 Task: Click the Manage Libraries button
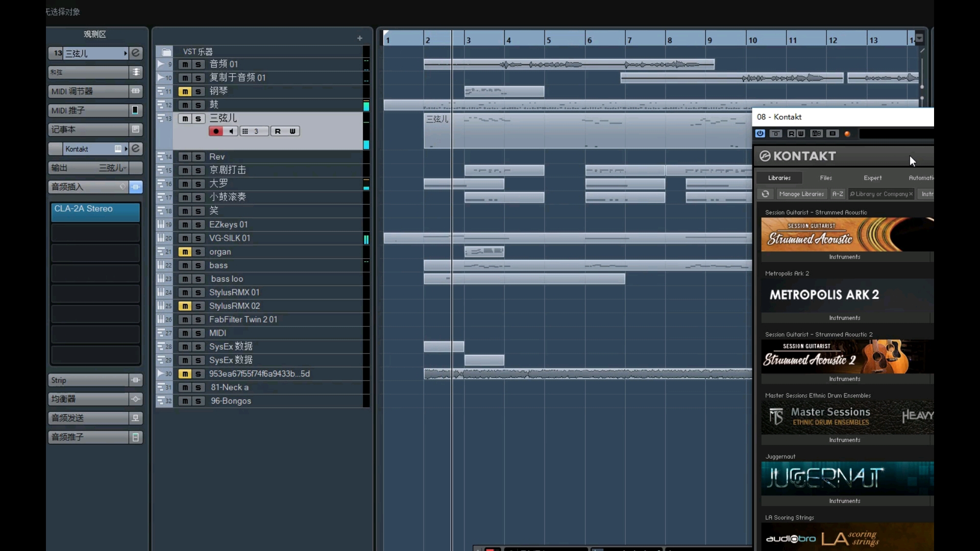coord(801,194)
